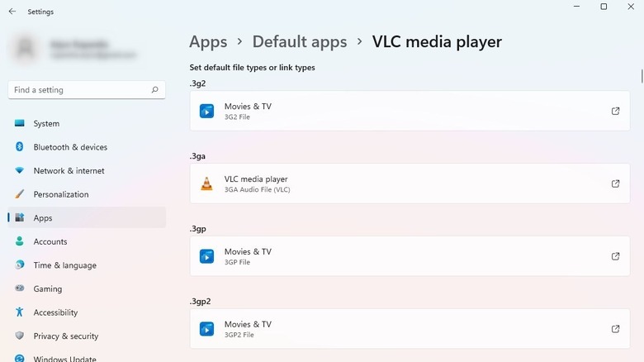Image resolution: width=644 pixels, height=362 pixels.
Task: Go back to Default apps breadcrumb
Action: pyautogui.click(x=300, y=41)
